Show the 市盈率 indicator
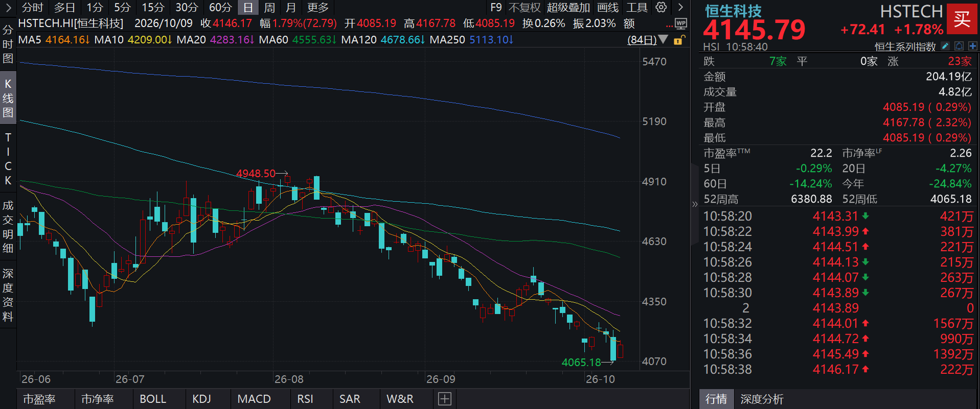The width and height of the screenshot is (980, 409). click(x=39, y=399)
